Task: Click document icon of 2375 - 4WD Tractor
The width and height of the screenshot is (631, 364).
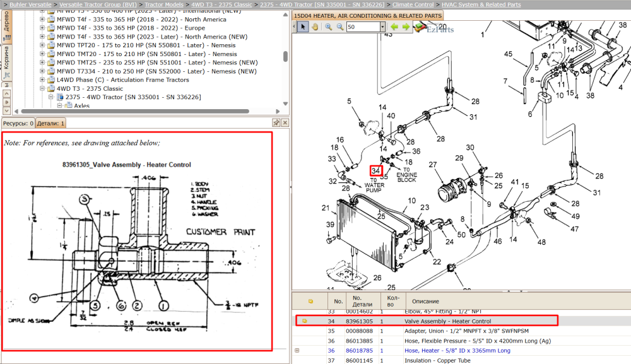Action: pos(60,97)
